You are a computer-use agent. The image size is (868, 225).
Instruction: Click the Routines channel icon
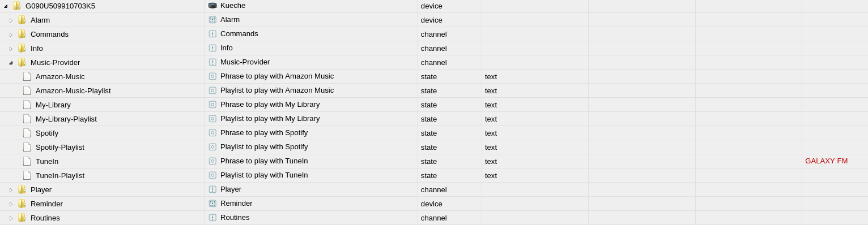tap(212, 218)
